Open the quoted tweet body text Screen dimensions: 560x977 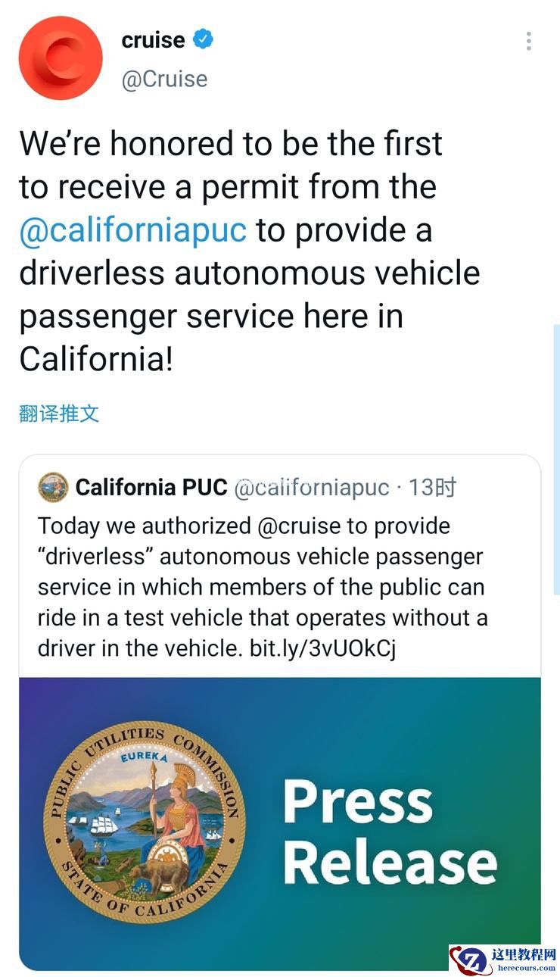click(x=262, y=587)
